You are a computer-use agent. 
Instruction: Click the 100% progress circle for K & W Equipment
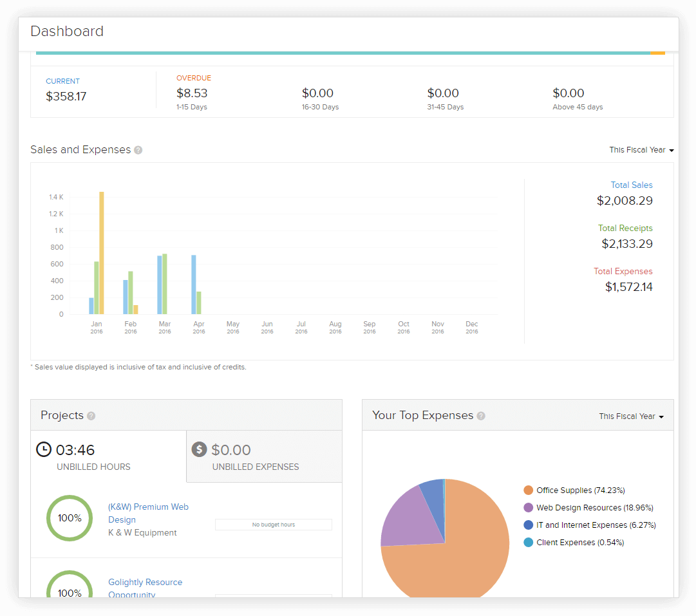70,518
